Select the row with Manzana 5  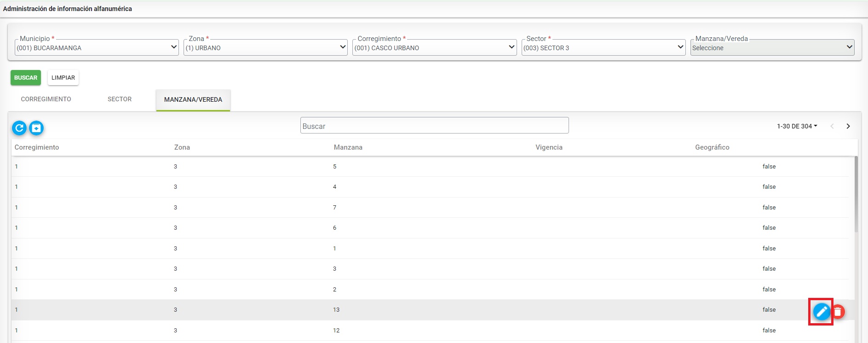pos(430,167)
